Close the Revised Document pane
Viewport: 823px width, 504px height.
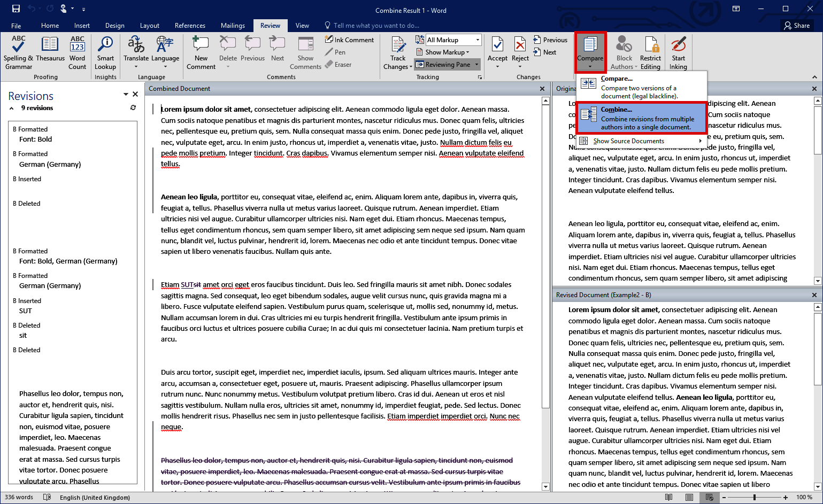(814, 295)
